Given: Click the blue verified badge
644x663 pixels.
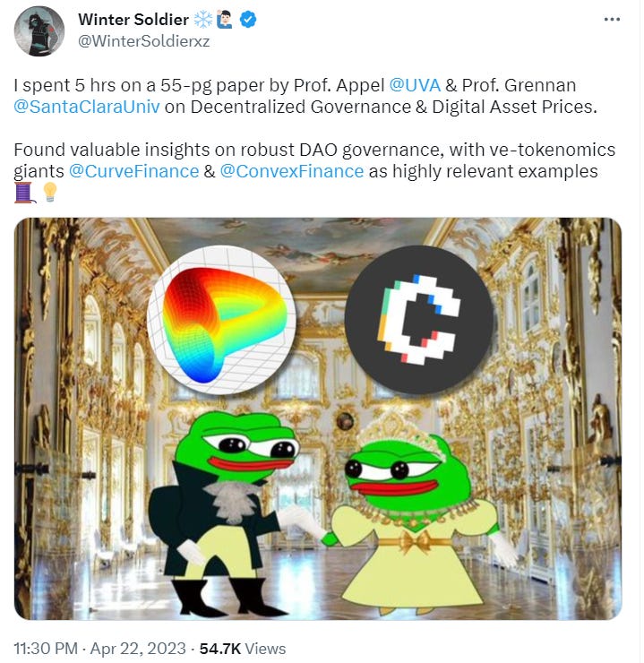Looking at the screenshot, I should [248, 20].
